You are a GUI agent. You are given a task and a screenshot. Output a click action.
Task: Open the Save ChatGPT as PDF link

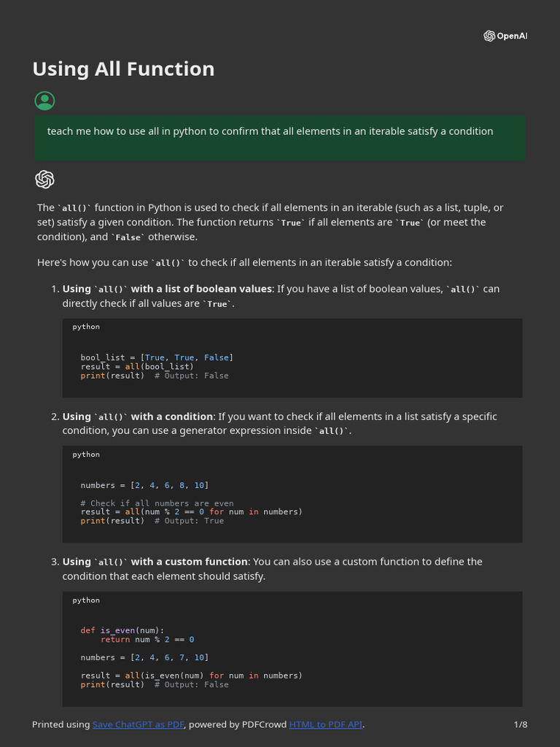click(x=139, y=724)
